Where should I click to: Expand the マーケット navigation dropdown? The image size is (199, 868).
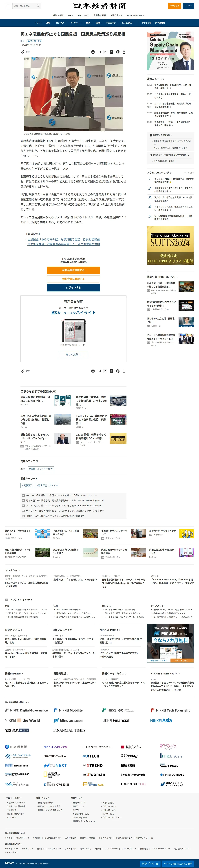(76, 23)
